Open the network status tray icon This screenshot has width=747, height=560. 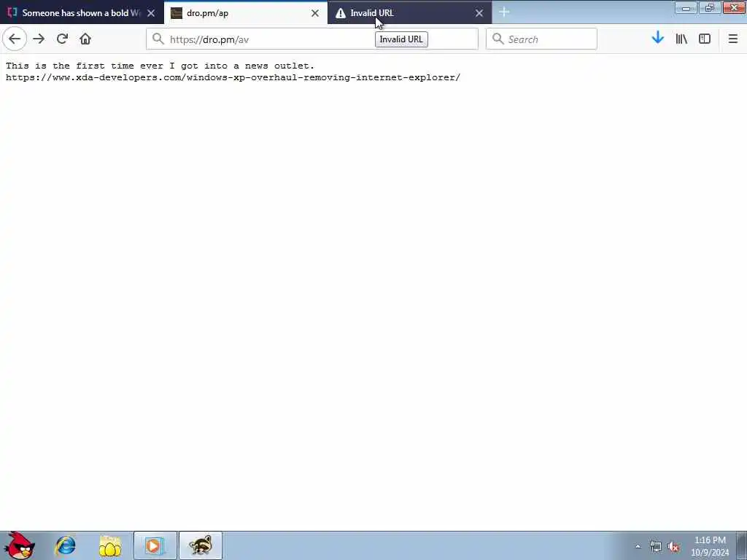coord(656,547)
